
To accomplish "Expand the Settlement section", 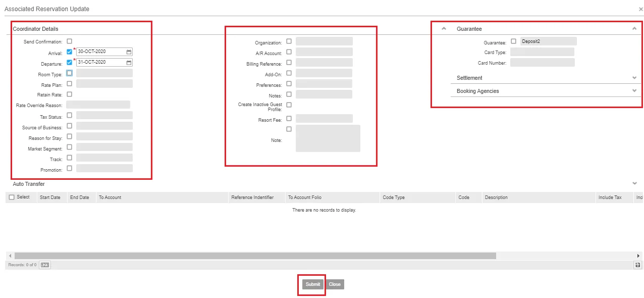I will pos(634,78).
